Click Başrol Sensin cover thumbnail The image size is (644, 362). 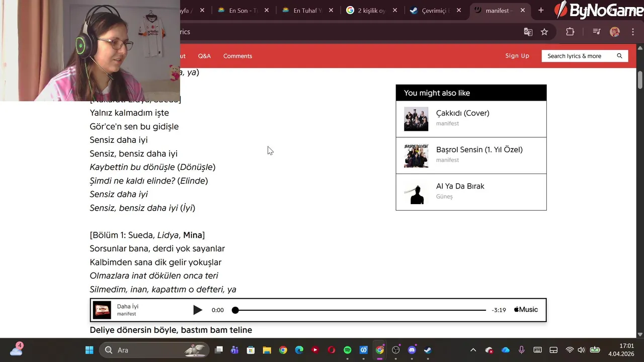click(416, 156)
